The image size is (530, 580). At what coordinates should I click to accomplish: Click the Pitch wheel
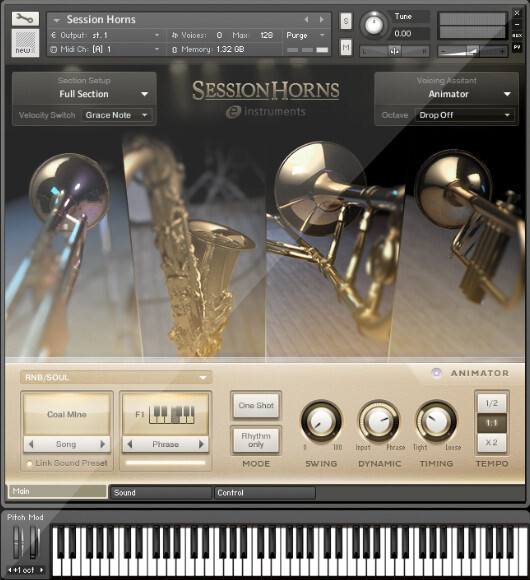pos(17,542)
